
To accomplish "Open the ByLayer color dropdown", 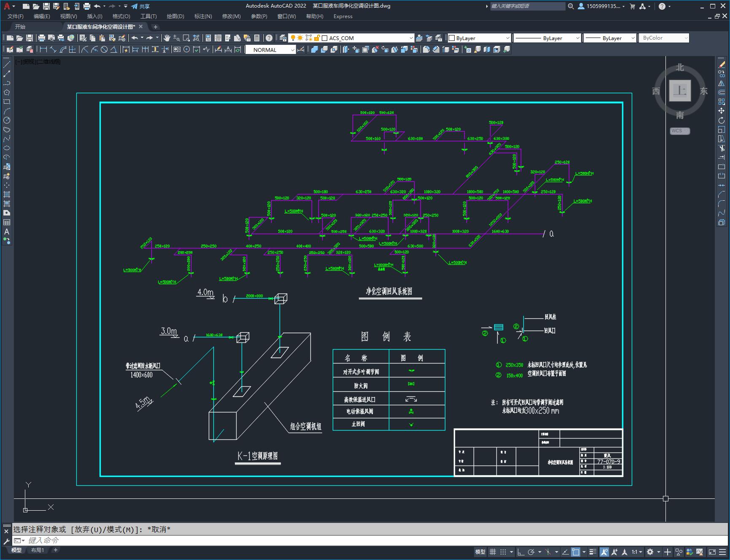I will [479, 38].
